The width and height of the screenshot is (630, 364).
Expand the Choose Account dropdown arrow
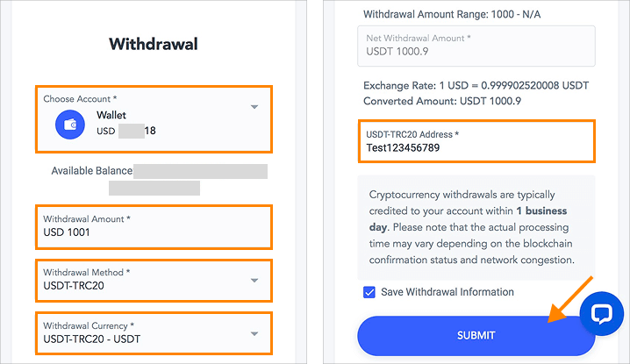(254, 107)
